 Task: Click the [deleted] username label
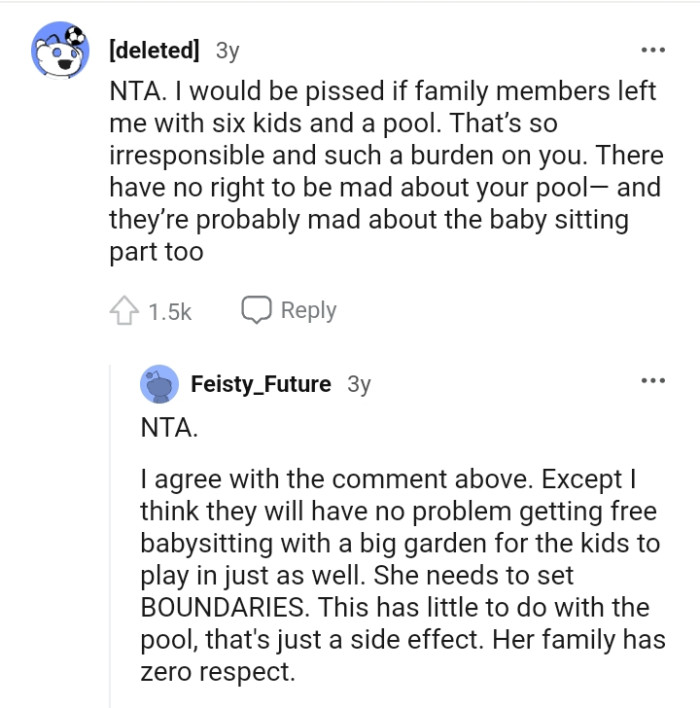point(154,49)
